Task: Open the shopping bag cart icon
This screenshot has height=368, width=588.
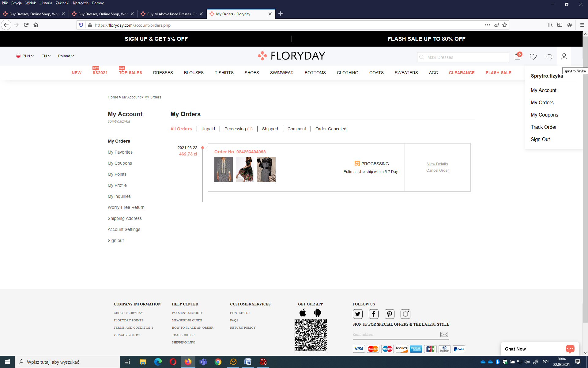Action: pos(518,57)
